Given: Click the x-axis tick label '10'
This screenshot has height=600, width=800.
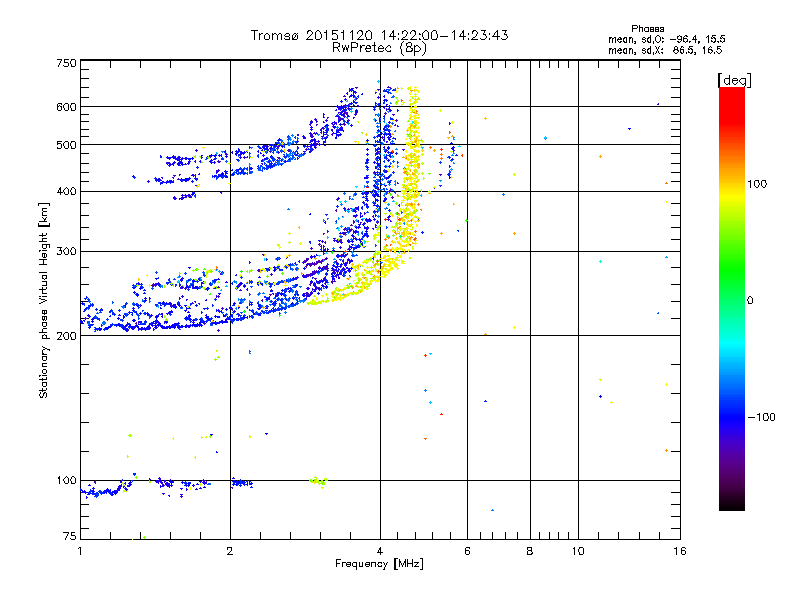Looking at the screenshot, I should [578, 551].
